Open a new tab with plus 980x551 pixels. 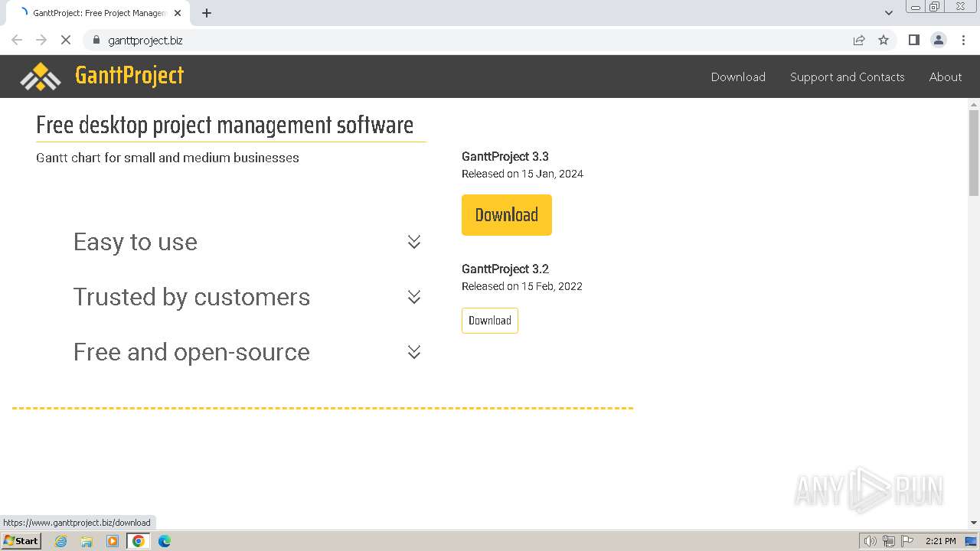click(x=207, y=13)
